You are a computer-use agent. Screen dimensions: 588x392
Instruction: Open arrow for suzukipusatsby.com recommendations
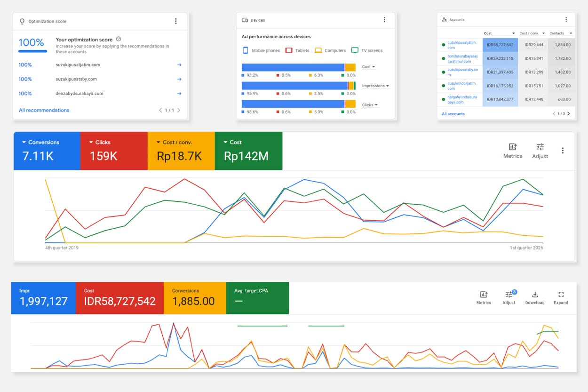179,79
